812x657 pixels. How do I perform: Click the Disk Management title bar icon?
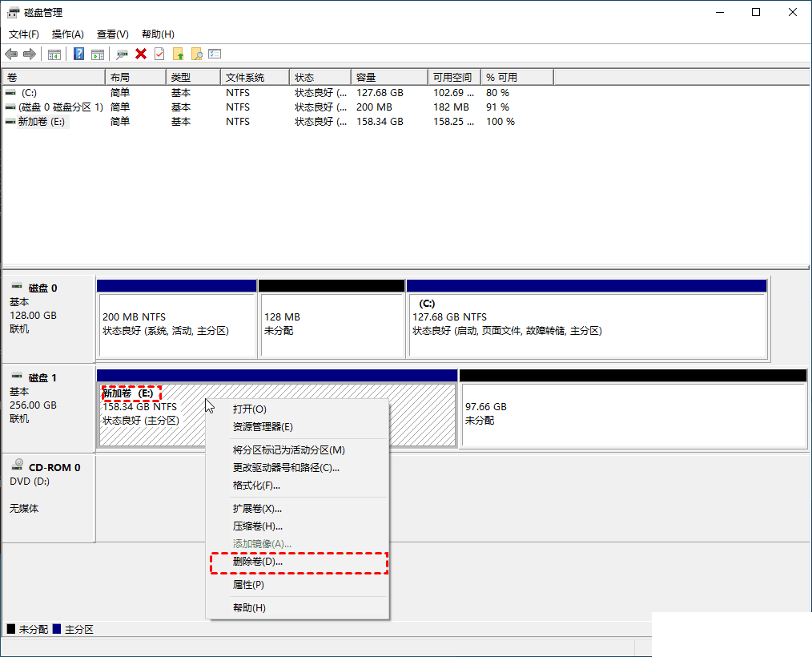(x=14, y=13)
